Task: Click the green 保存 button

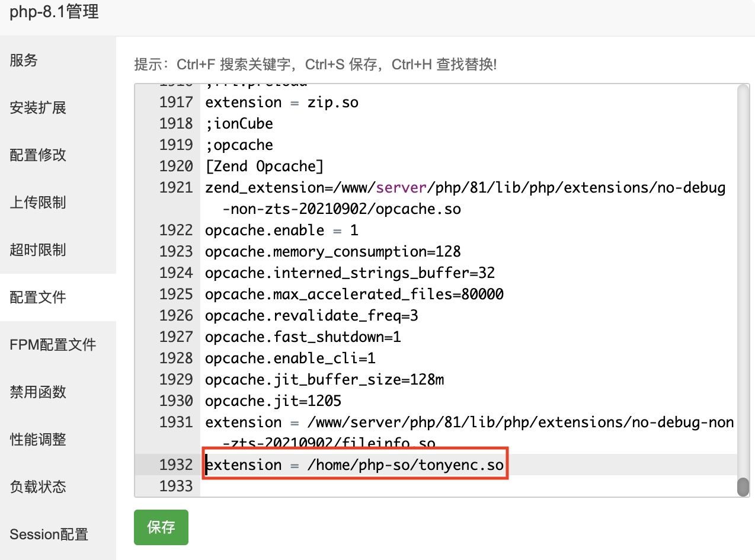Action: 161,527
